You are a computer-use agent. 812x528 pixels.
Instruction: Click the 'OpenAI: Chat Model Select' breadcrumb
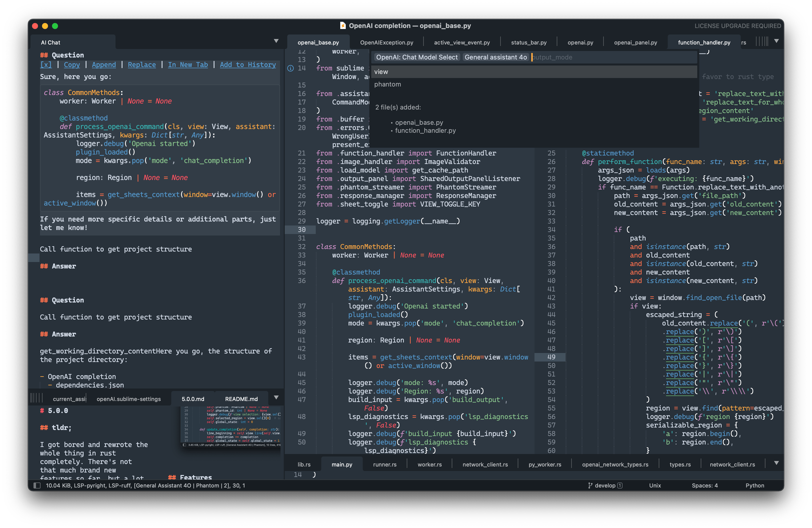[x=416, y=57]
